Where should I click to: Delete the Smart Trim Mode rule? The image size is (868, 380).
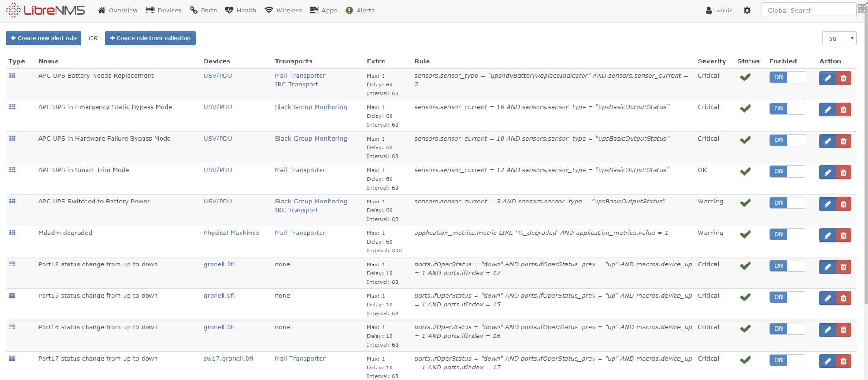click(843, 172)
